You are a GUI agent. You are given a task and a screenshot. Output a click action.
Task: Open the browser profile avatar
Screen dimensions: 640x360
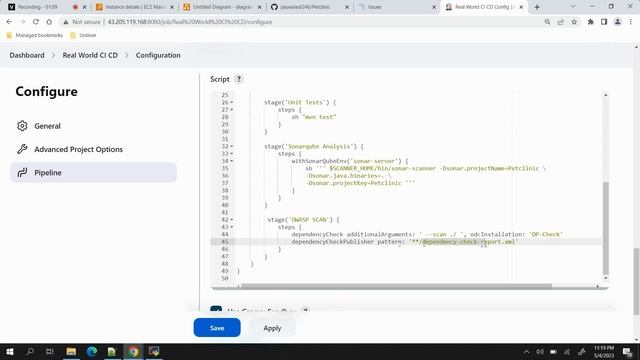[618, 22]
